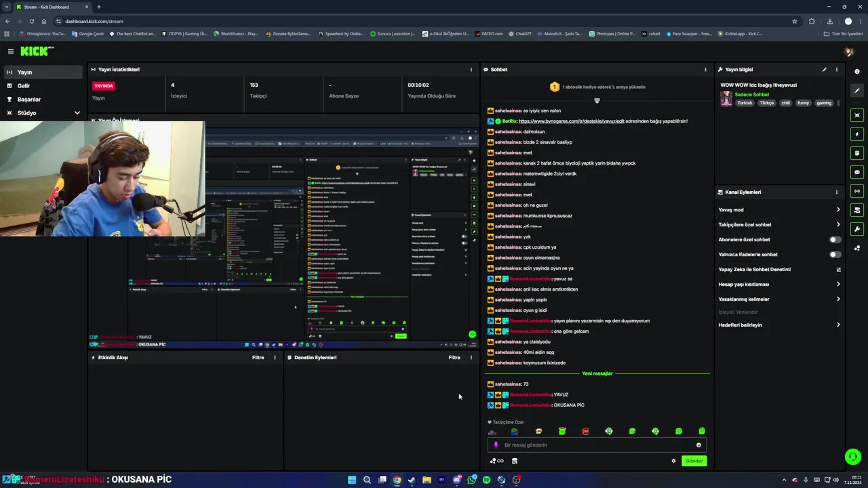
Task: Click the Takipçi count 153
Action: pos(254,85)
